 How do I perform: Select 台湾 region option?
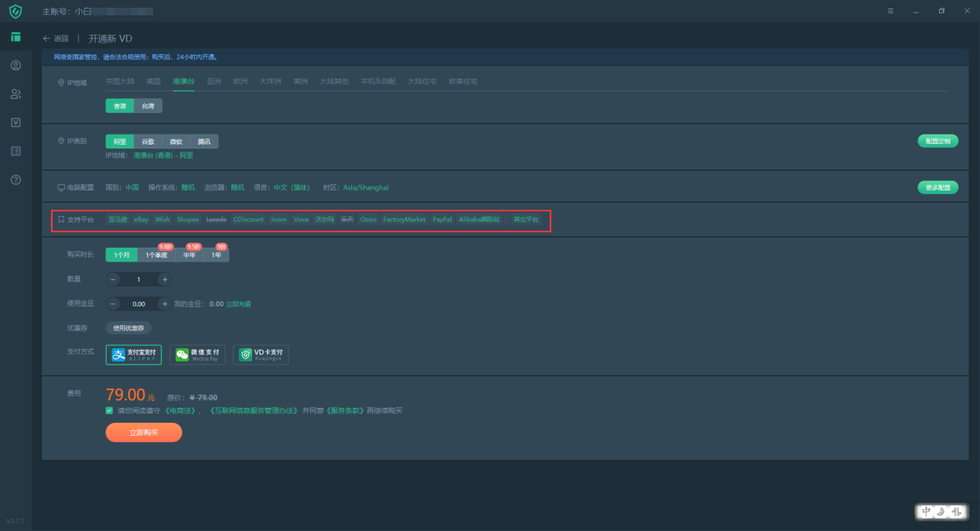tap(148, 106)
